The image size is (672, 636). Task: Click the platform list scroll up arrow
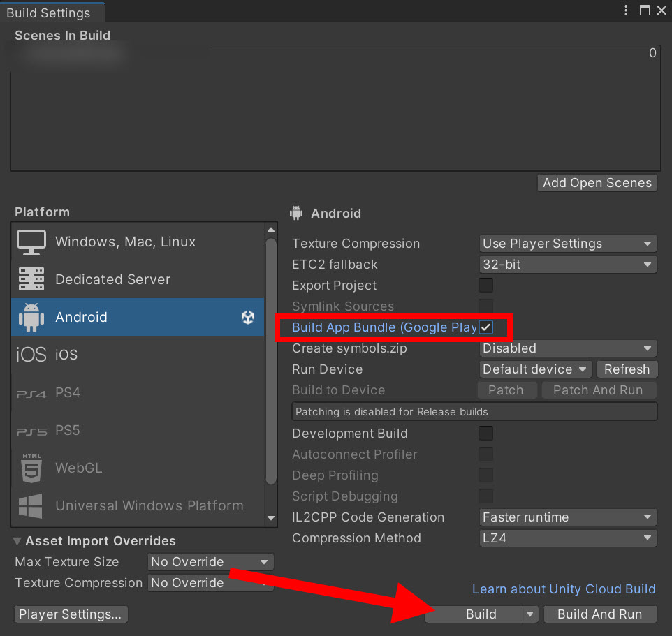(x=271, y=230)
